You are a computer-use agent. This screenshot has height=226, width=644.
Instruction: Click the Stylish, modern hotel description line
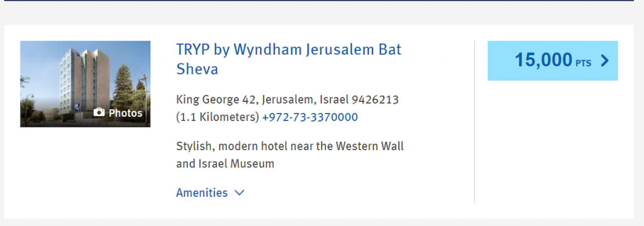click(x=290, y=146)
